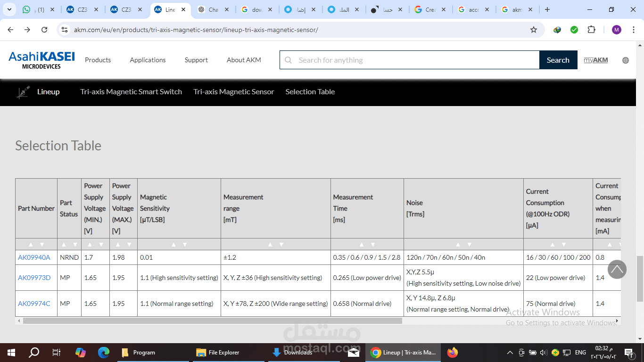This screenshot has height=362, width=644.
Task: Sort Current Consumption @100Hz descending
Action: click(x=564, y=245)
